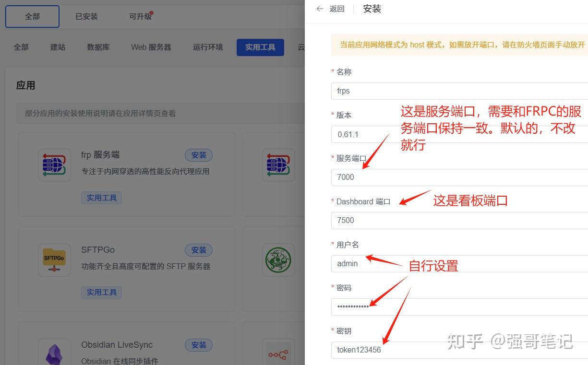
Task: Click the 实用工具 tag under SFTPGo
Action: tap(101, 292)
